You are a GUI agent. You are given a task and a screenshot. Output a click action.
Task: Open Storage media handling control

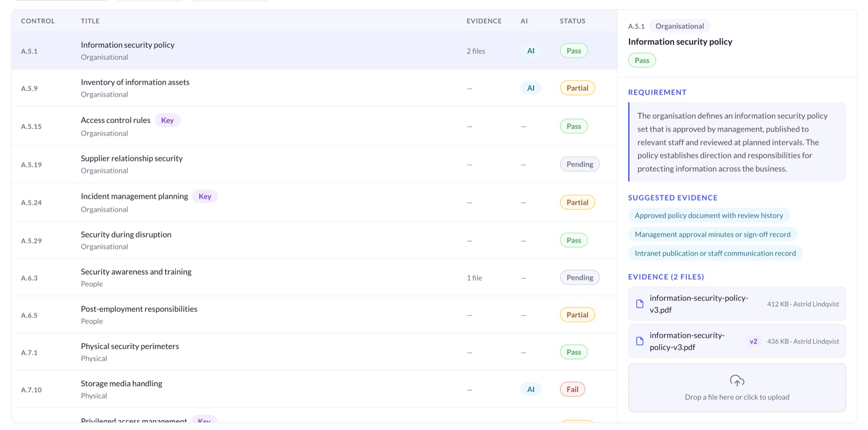coord(314,389)
